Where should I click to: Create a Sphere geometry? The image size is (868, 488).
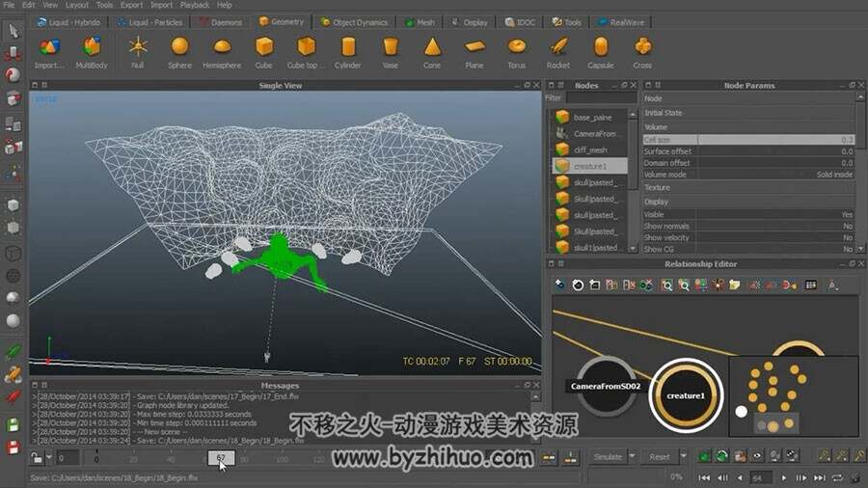pos(180,47)
